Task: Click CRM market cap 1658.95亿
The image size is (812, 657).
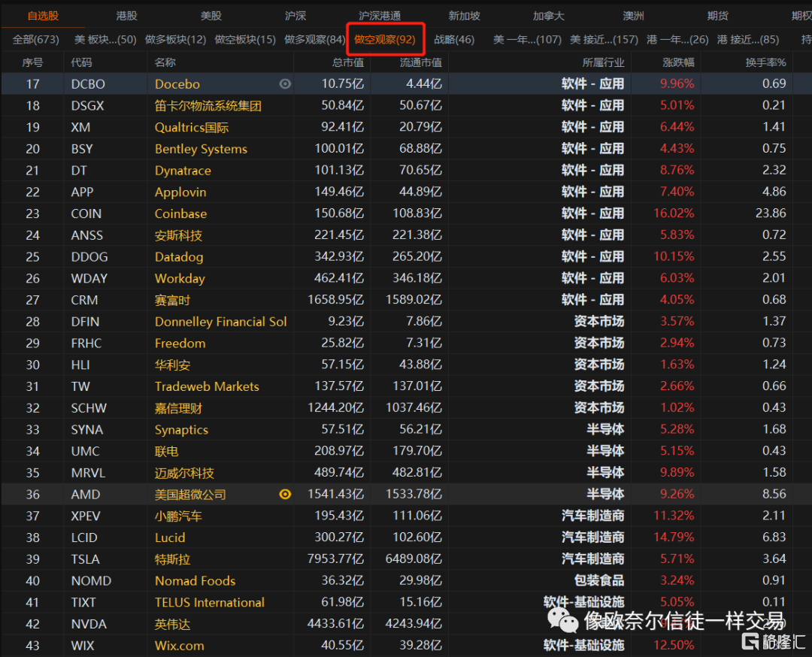Action: 335,300
